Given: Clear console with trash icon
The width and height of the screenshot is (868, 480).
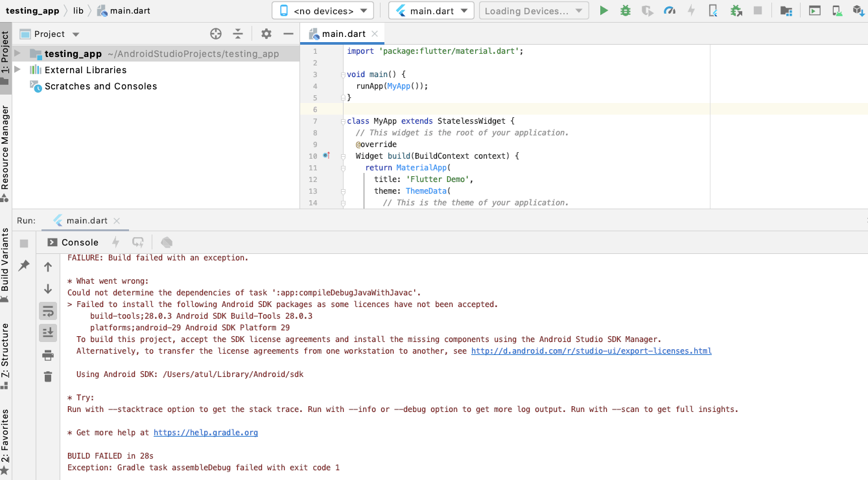Looking at the screenshot, I should [x=48, y=376].
